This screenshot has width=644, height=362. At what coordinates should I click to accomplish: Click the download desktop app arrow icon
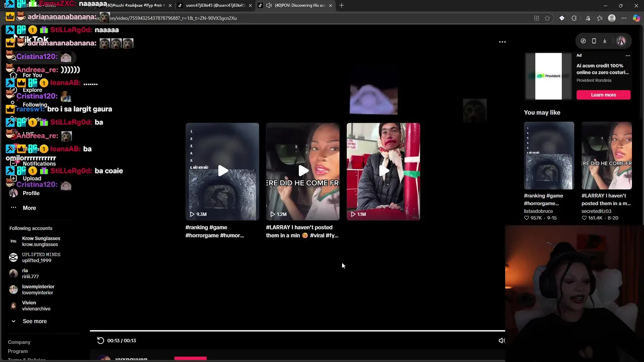[605, 41]
